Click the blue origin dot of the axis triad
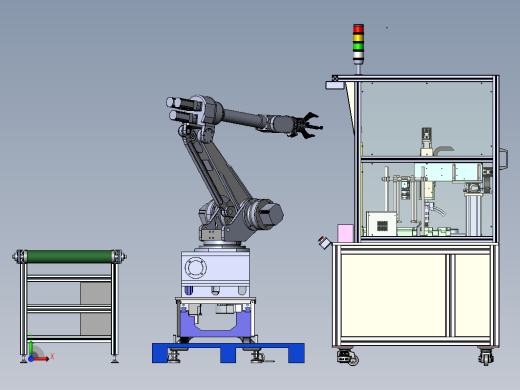The image size is (520, 390). click(31, 359)
